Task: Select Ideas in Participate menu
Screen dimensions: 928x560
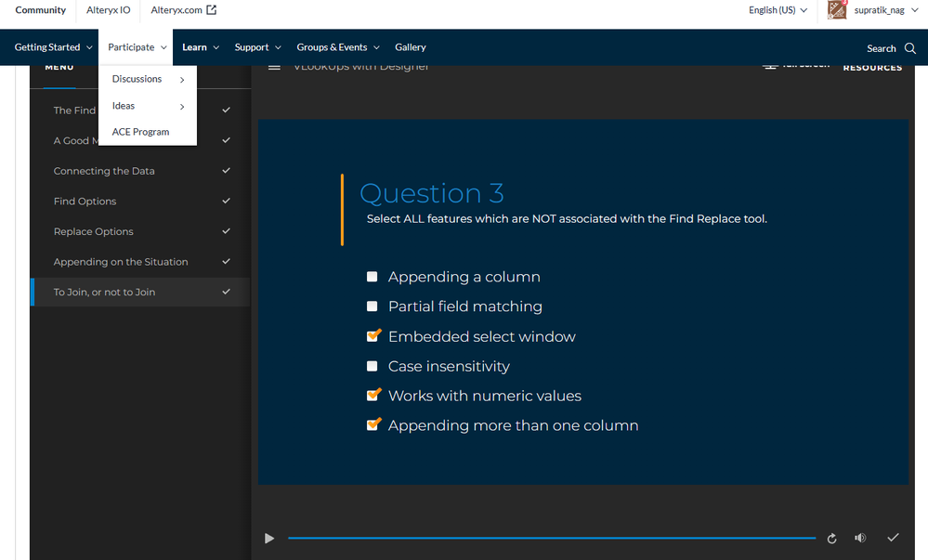Action: 124,105
